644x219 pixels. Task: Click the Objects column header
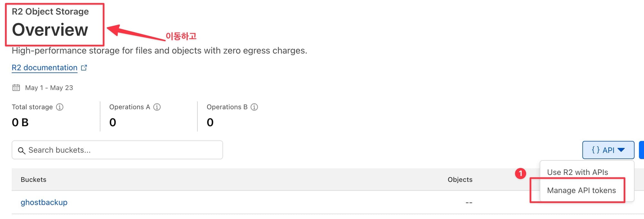[x=460, y=180]
